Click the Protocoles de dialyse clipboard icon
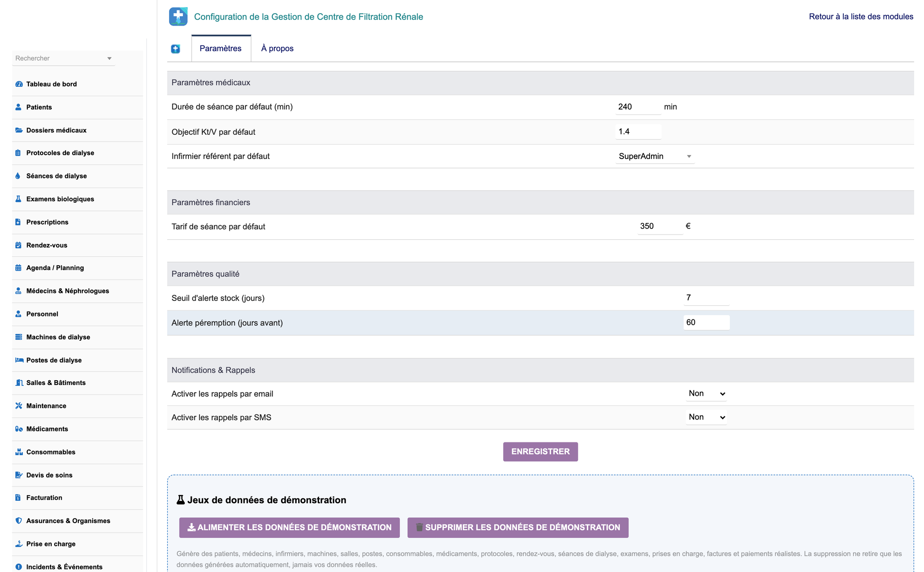 [x=18, y=153]
